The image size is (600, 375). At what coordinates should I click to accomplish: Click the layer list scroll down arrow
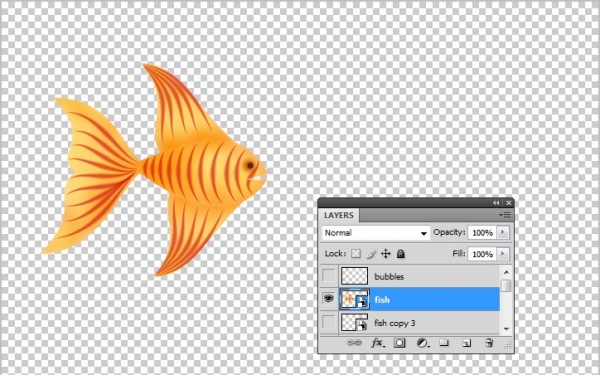coord(506,329)
